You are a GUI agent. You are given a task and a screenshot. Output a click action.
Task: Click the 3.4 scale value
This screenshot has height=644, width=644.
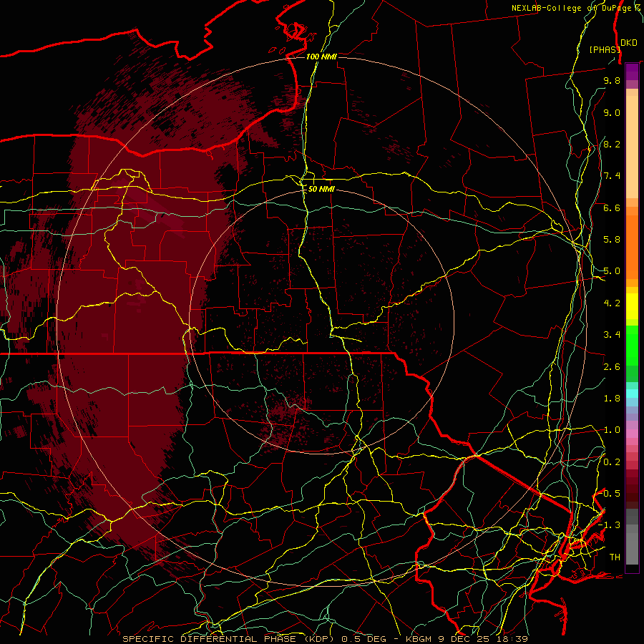(612, 335)
